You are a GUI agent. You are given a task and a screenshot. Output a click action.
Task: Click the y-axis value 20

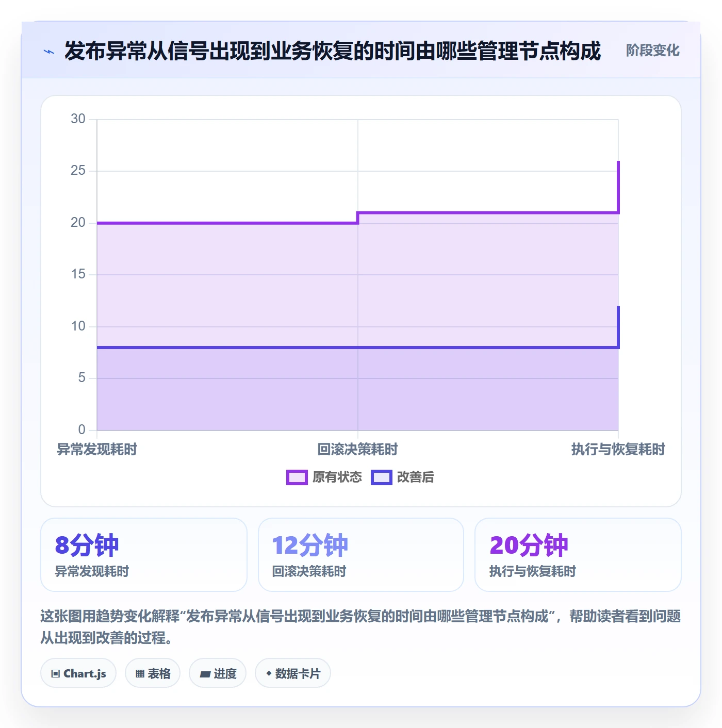click(78, 223)
